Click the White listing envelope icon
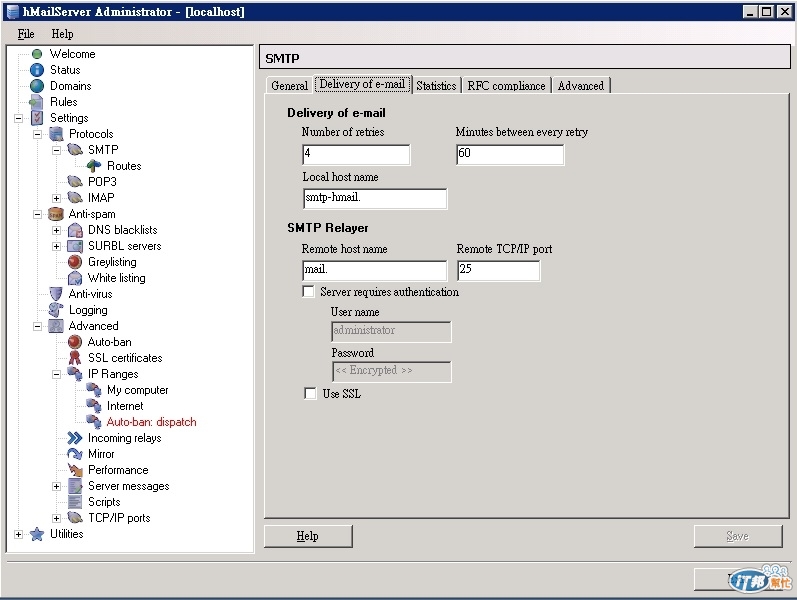This screenshot has width=797, height=600. tap(75, 278)
